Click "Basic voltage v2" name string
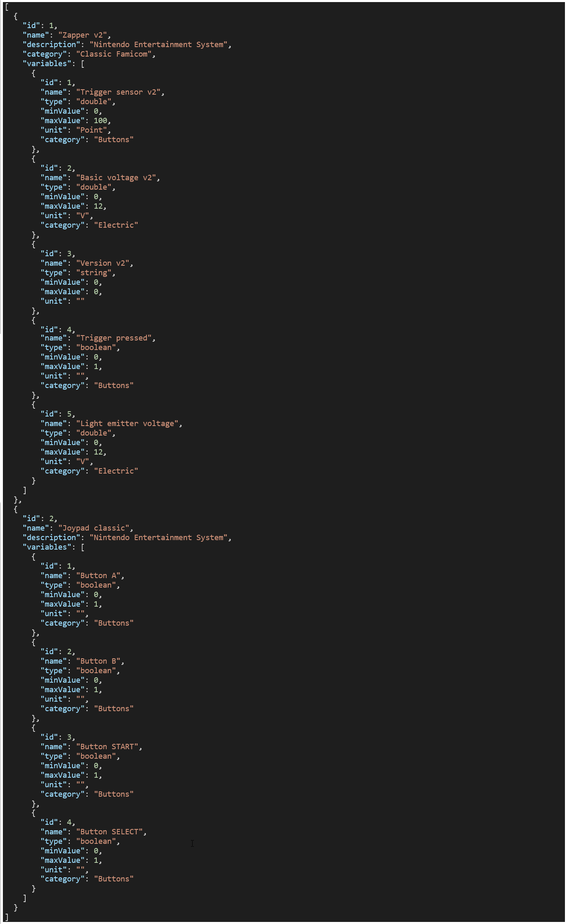 [116, 178]
